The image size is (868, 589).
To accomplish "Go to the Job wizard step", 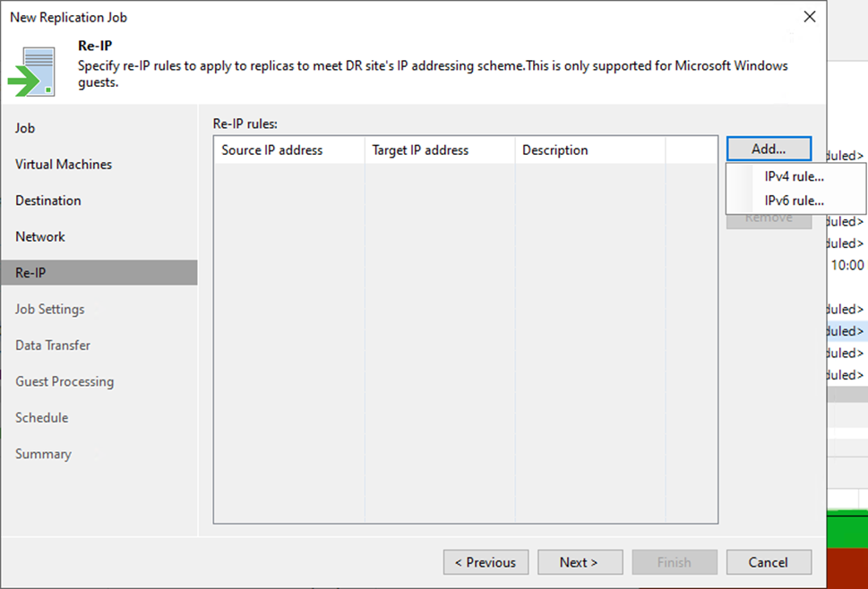I will click(25, 128).
